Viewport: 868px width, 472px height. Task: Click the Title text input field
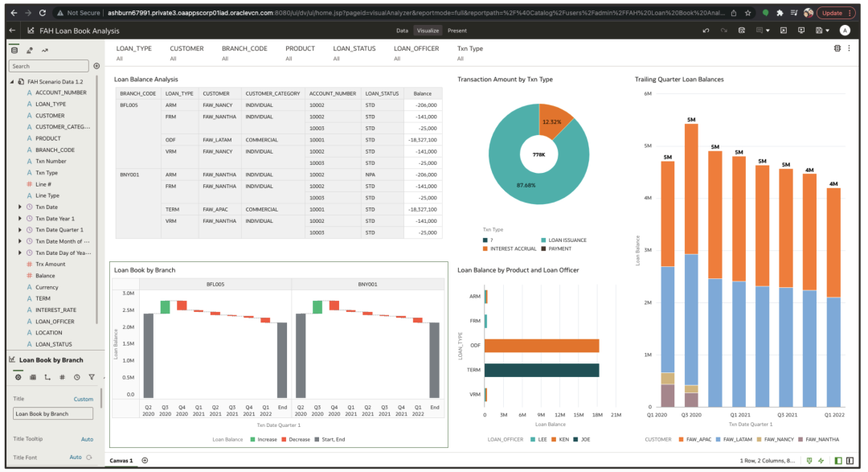pos(52,414)
